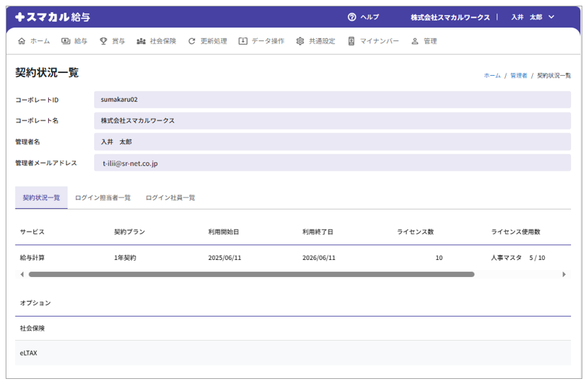This screenshot has width=588, height=386.
Task: Click the right scroll arrow of table
Action: pyautogui.click(x=564, y=274)
